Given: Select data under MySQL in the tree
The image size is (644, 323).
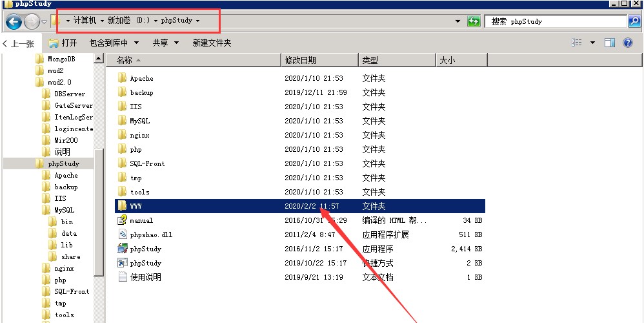Looking at the screenshot, I should click(x=68, y=233).
